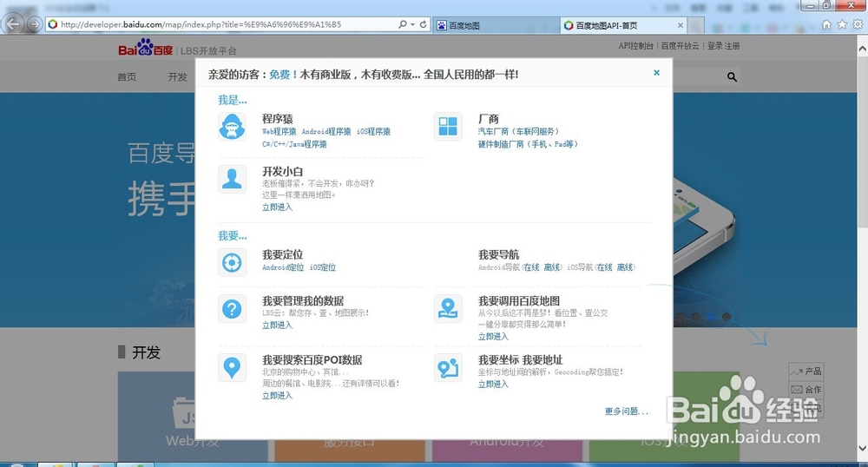The height and width of the screenshot is (467, 868).
Task: Click the map pin icon for 我要调用百度地图
Action: [x=448, y=309]
